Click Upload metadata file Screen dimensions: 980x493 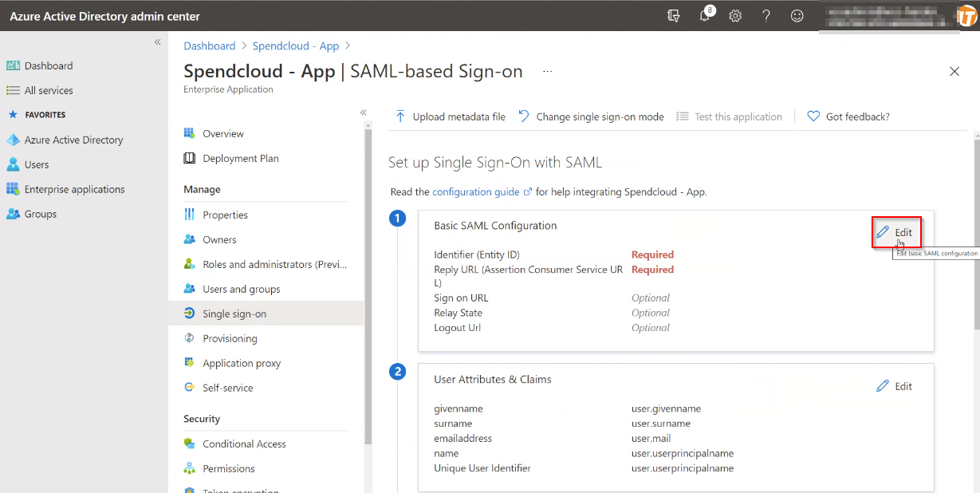click(x=451, y=116)
